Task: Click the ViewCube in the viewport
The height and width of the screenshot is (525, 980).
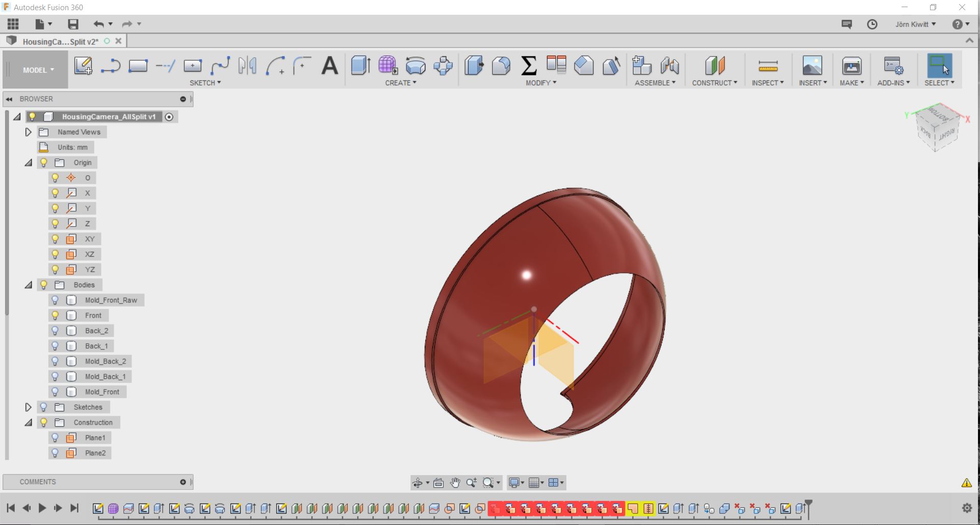Action: pos(938,127)
